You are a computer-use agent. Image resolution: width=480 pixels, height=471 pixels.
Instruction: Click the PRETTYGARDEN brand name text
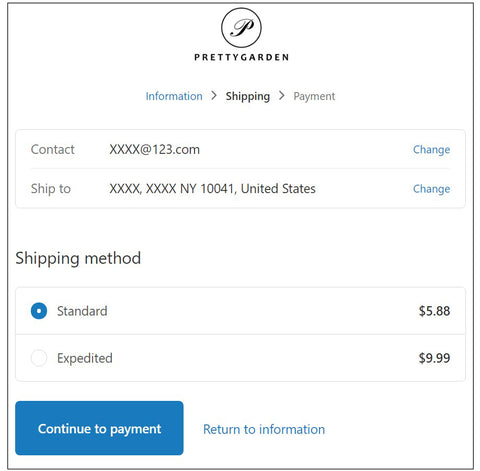point(241,57)
